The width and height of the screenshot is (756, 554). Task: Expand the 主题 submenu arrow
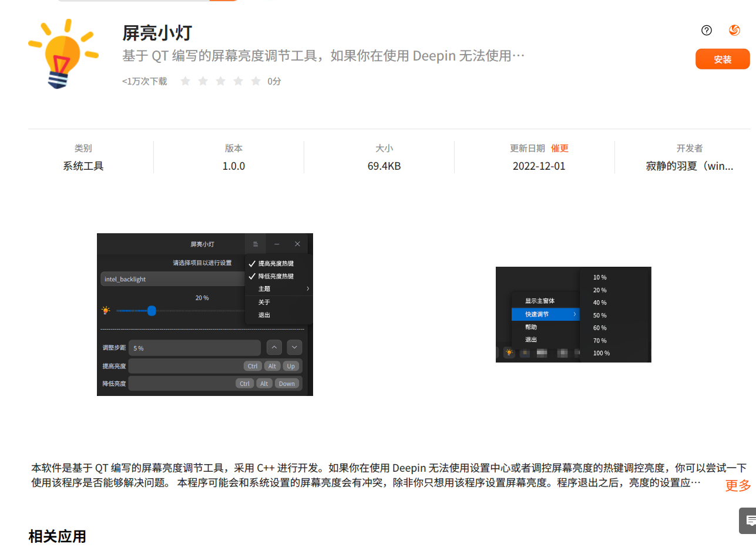[x=308, y=289]
